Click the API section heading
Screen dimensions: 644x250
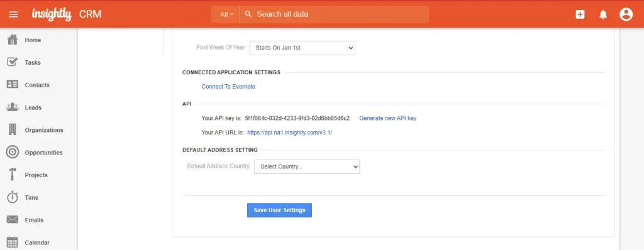pos(187,104)
